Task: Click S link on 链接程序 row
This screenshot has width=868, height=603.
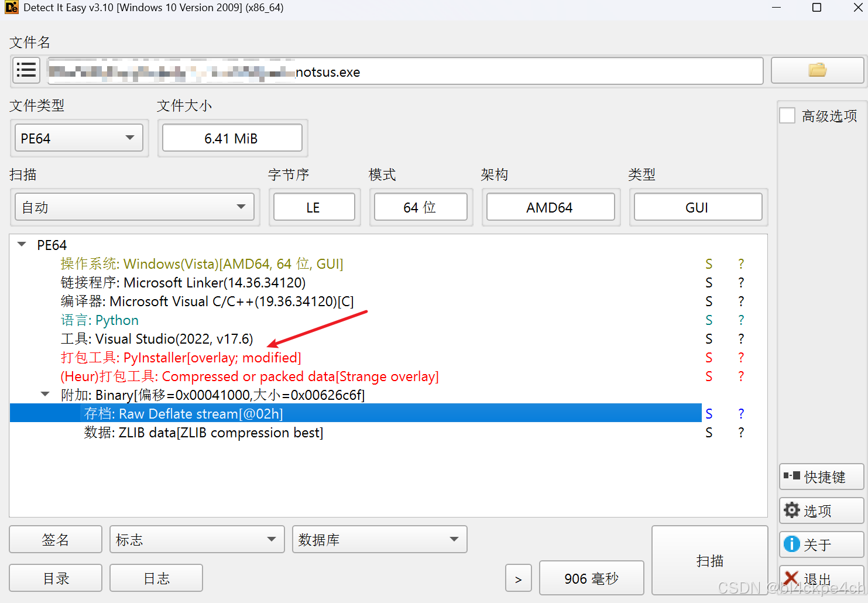Action: 709,283
